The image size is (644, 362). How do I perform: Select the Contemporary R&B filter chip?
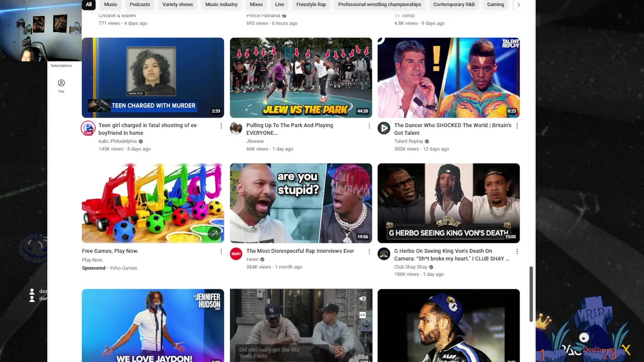pos(454,5)
